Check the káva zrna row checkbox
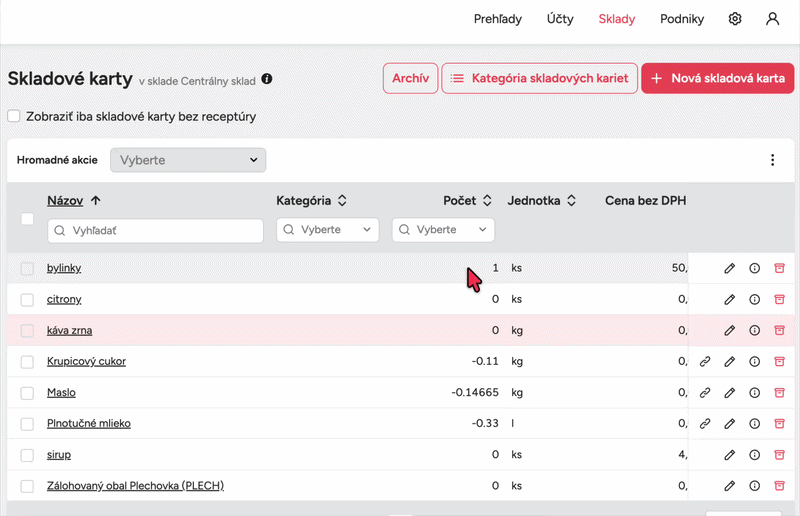The height and width of the screenshot is (516, 800). (27, 331)
